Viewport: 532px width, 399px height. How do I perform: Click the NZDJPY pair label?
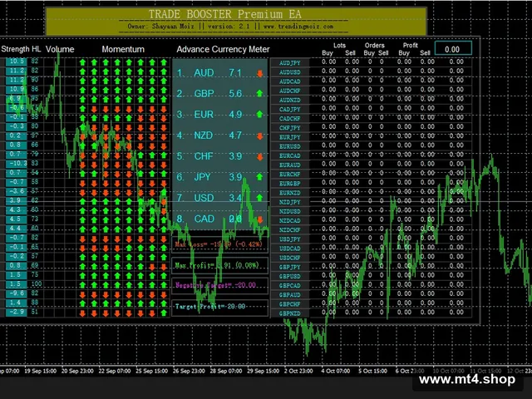coord(290,202)
